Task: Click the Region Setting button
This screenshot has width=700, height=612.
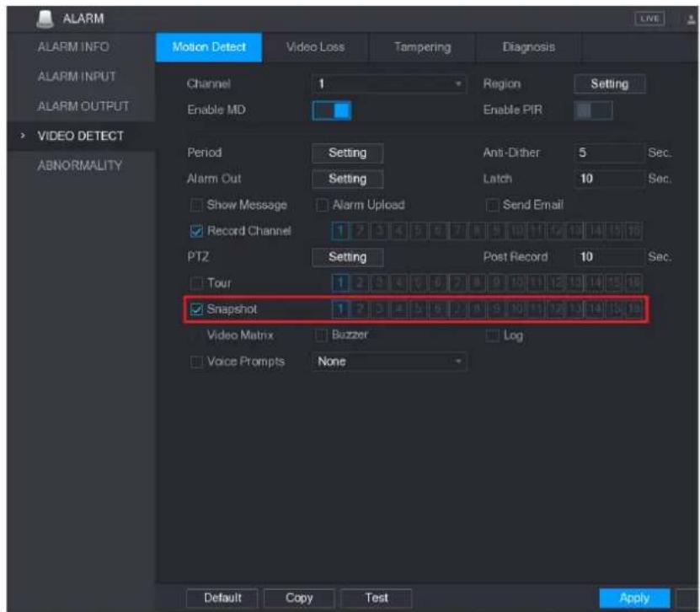Action: (x=609, y=84)
